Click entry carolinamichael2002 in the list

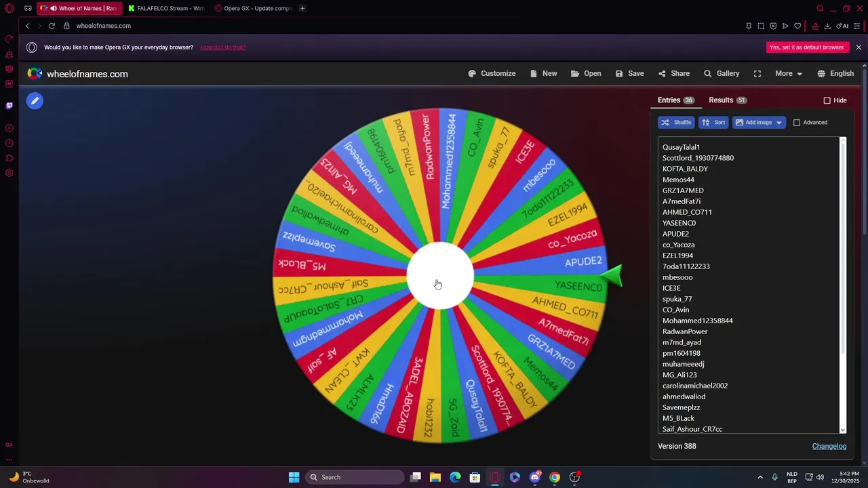click(x=695, y=386)
